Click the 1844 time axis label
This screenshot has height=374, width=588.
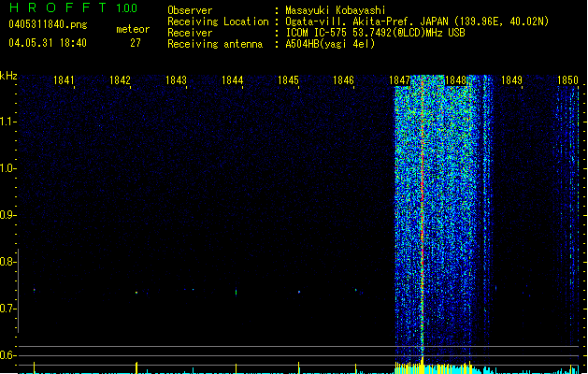(x=232, y=79)
